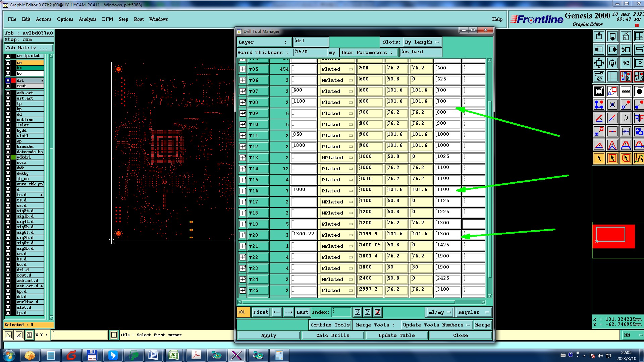Click the 1:2 zoom scale icon
The height and width of the screenshot is (362, 644).
click(626, 63)
